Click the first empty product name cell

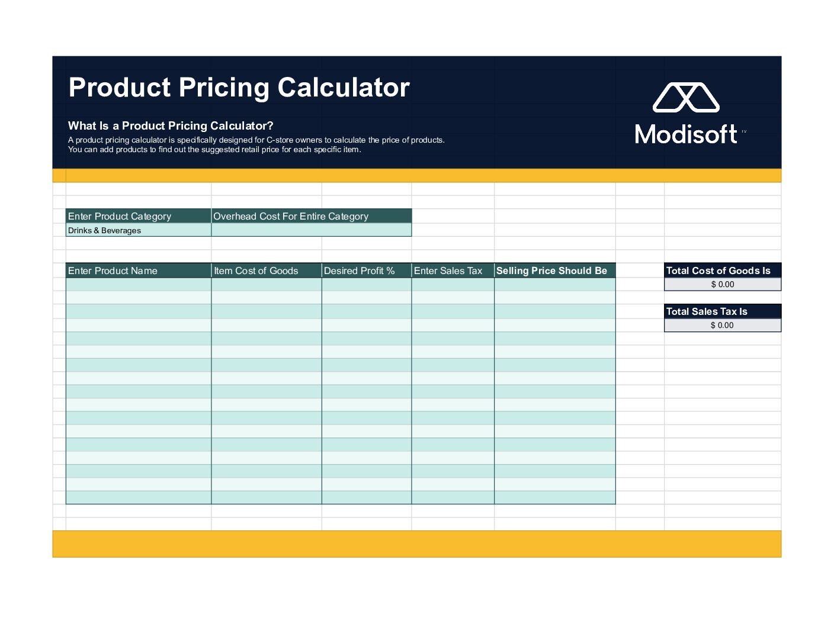coord(139,284)
